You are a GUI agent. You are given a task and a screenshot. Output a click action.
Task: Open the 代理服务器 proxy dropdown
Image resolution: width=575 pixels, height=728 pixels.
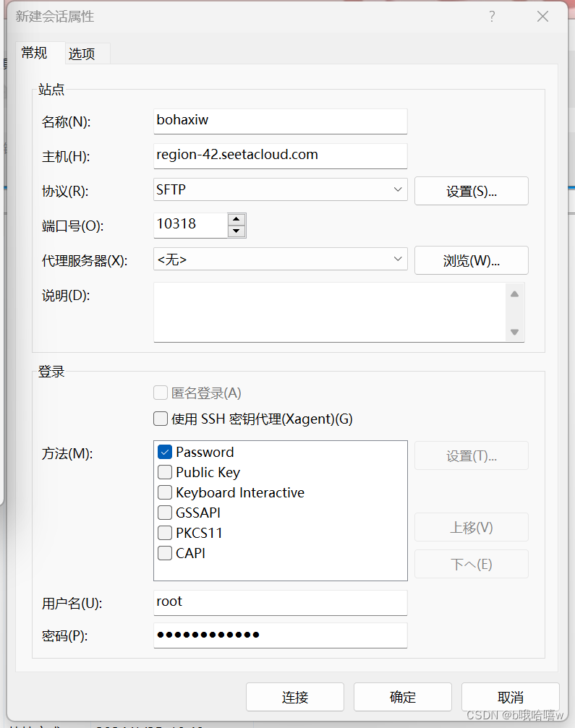pos(396,260)
